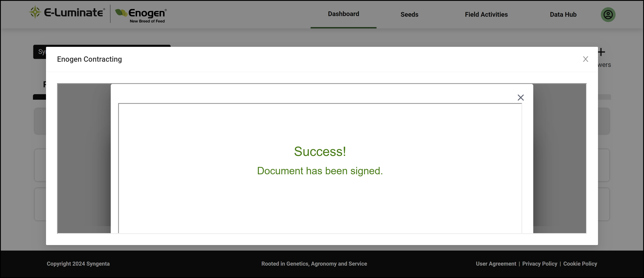The width and height of the screenshot is (644, 278).
Task: Open the User Agreement link
Action: tap(496, 264)
